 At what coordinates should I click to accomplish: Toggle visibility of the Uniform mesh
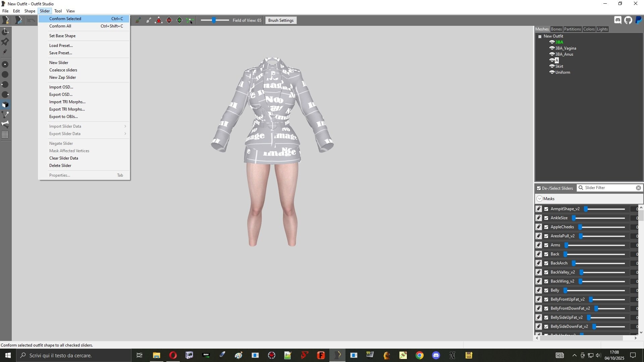click(x=552, y=72)
